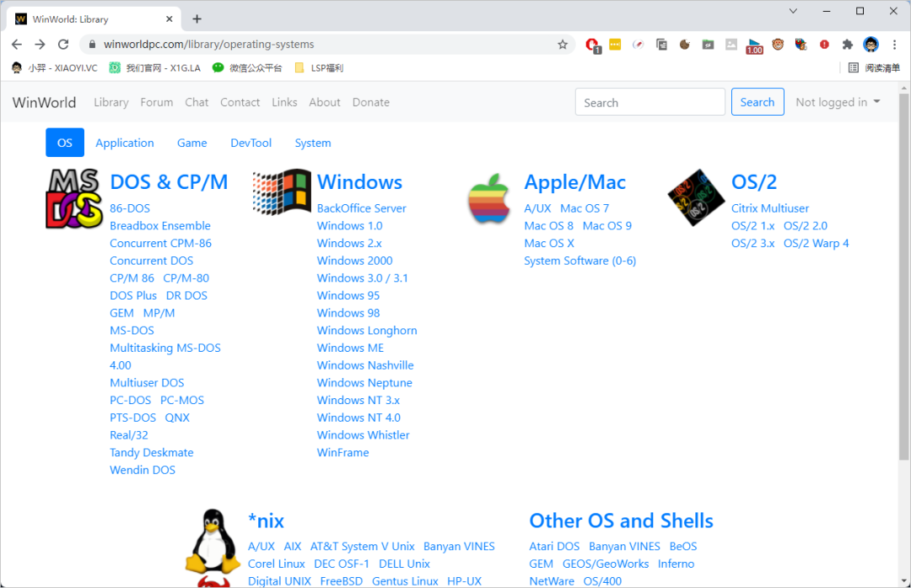911x588 pixels.
Task: Expand the Not logged in dropdown
Action: click(838, 102)
